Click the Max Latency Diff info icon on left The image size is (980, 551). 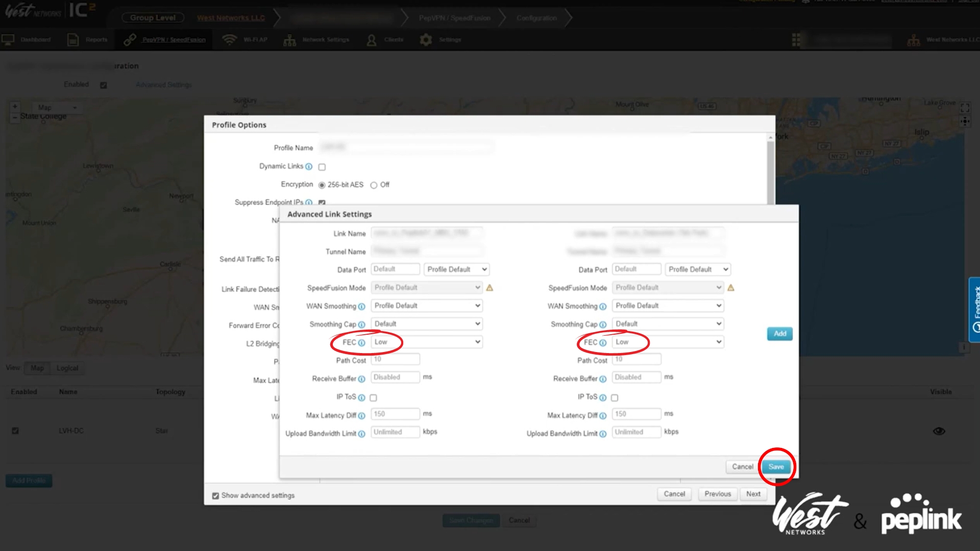361,416
